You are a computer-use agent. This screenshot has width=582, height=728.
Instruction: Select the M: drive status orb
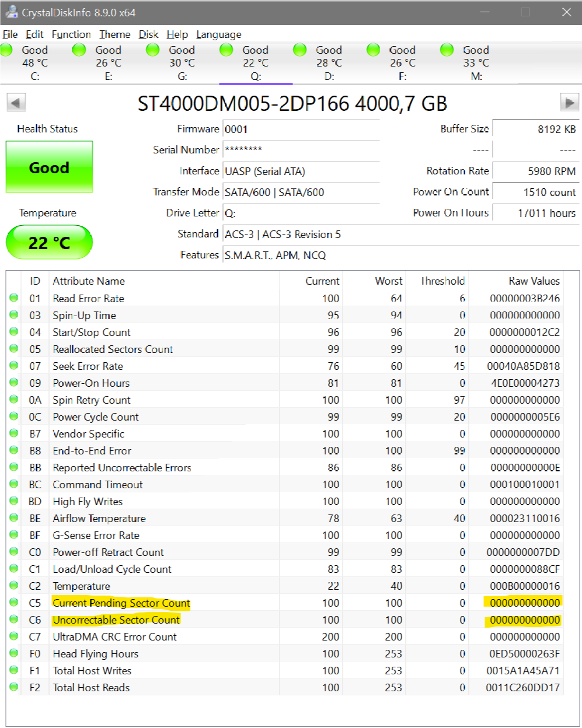[447, 50]
